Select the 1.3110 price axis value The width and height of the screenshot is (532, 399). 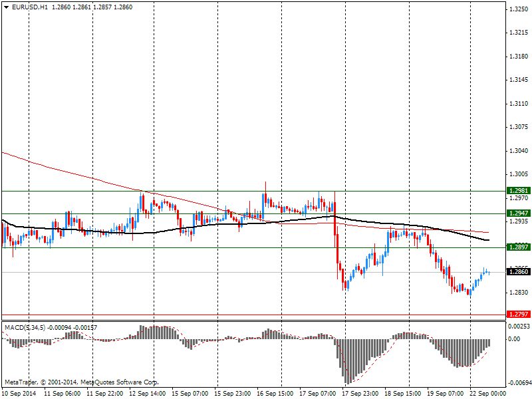click(519, 104)
